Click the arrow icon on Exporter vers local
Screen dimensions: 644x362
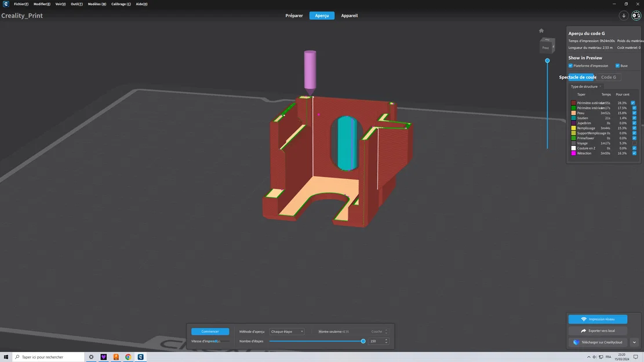click(x=584, y=330)
